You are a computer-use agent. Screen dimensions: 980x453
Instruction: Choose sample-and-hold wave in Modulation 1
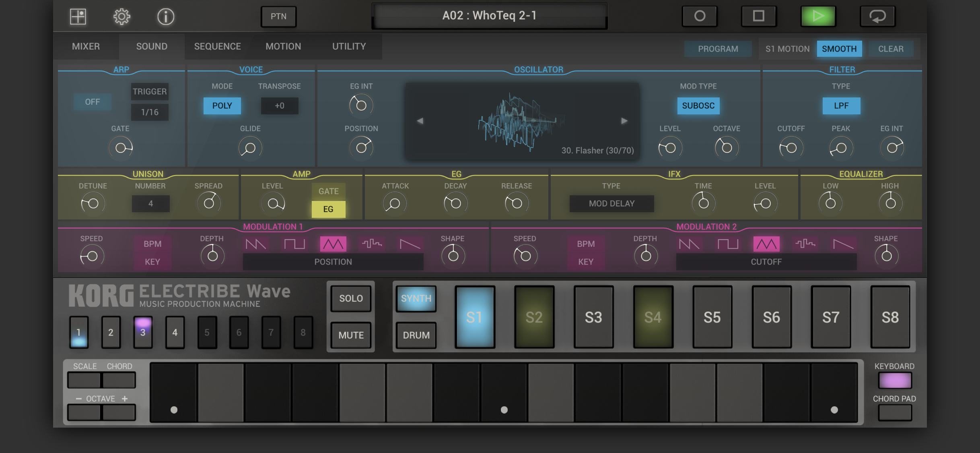pos(372,244)
